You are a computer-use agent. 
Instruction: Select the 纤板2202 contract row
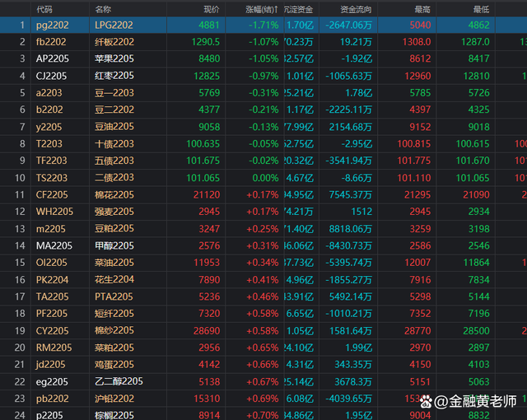click(114, 42)
